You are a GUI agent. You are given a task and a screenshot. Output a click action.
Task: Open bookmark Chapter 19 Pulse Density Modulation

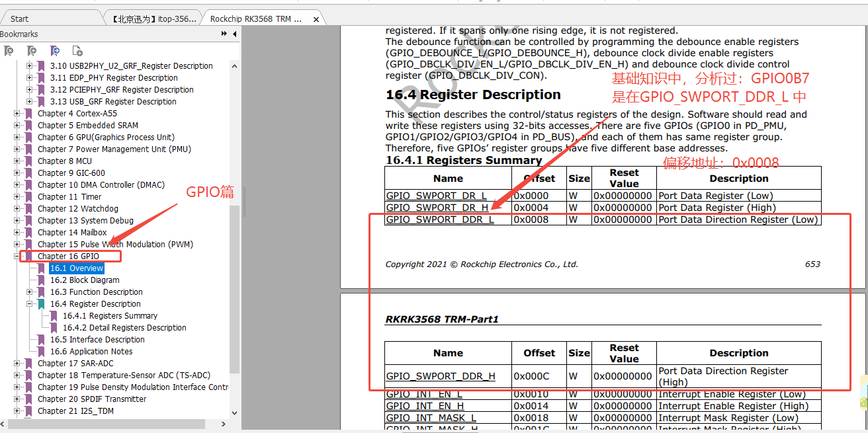pos(132,387)
